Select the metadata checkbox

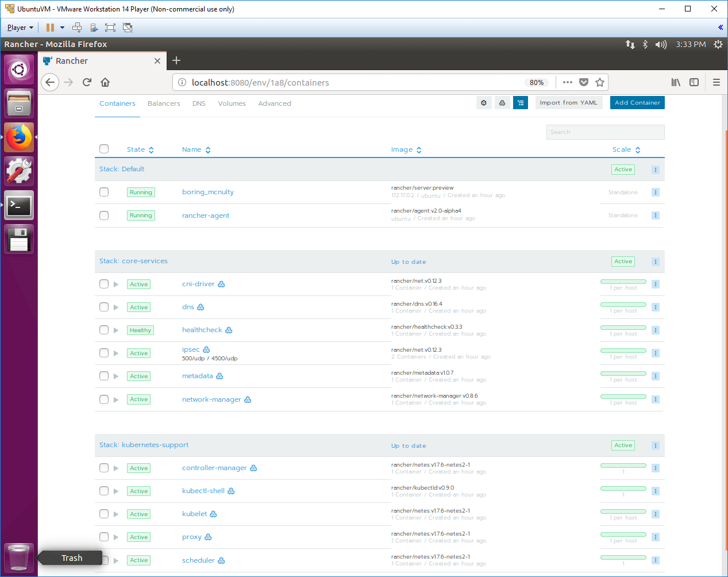tap(104, 376)
